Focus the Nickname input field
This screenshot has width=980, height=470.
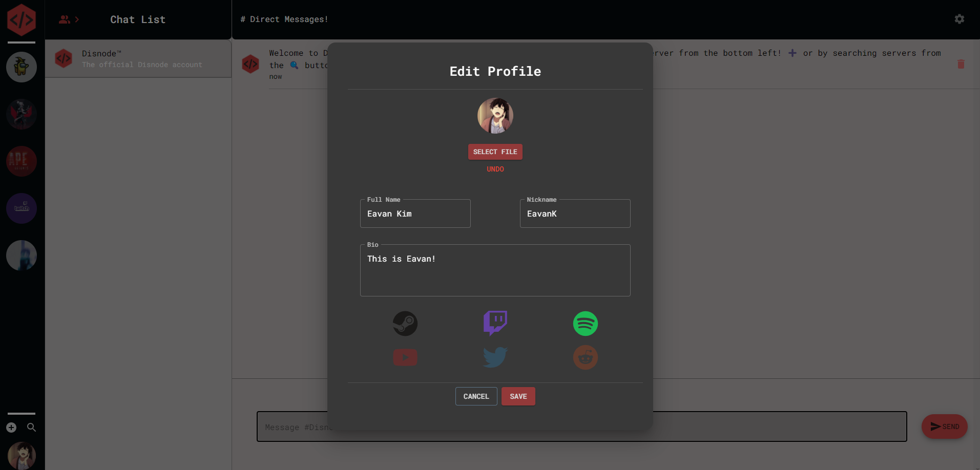point(575,213)
